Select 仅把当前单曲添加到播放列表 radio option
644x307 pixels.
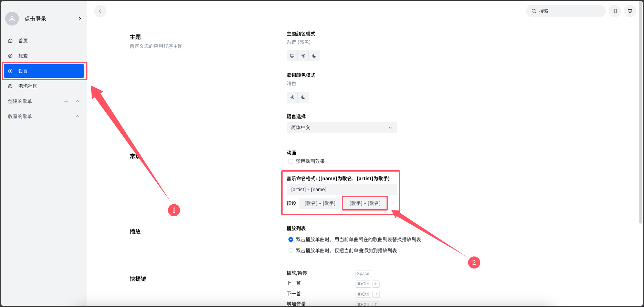point(291,250)
